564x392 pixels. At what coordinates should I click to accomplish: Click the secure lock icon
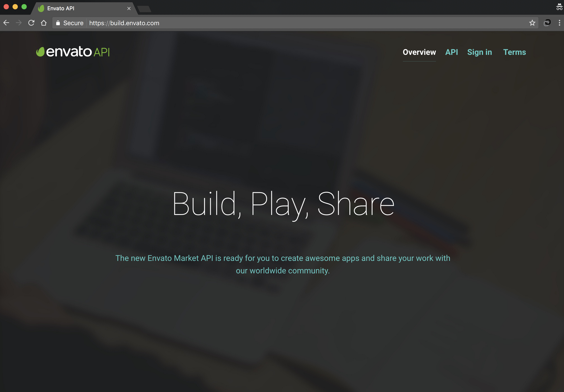pyautogui.click(x=58, y=23)
